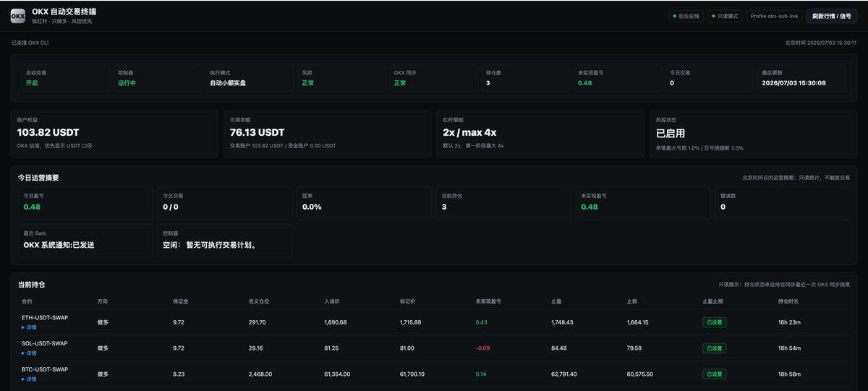
Task: Click the 持仓时长 column header
Action: click(788, 301)
